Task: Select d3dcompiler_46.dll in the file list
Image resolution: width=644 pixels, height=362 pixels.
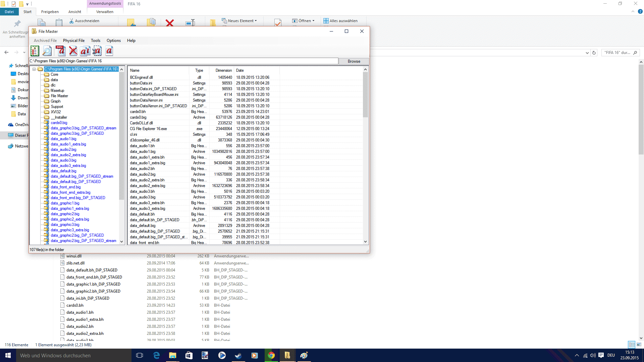Action: pyautogui.click(x=145, y=140)
